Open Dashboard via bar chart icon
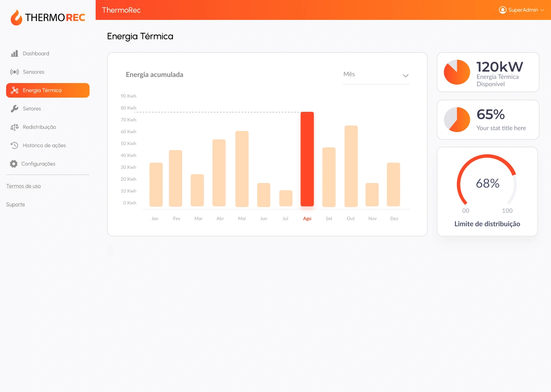The width and height of the screenshot is (551, 392). [15, 54]
